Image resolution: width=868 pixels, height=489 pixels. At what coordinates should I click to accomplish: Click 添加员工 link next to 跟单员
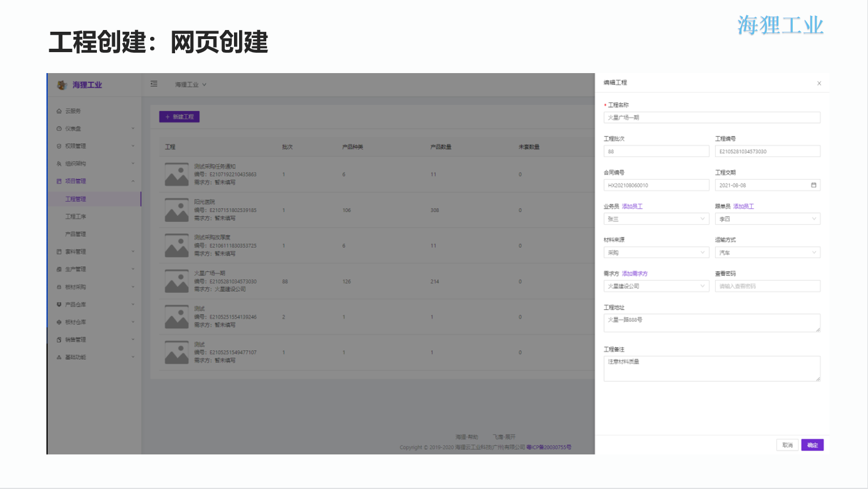click(x=743, y=207)
